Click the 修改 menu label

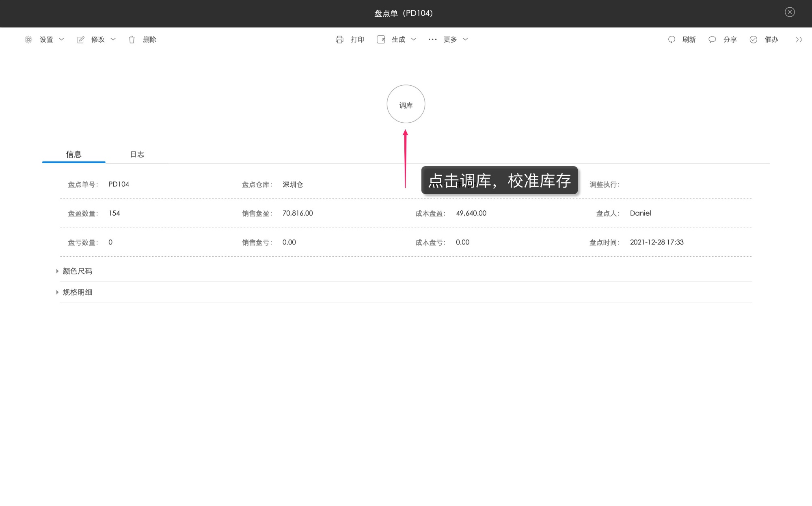pos(98,39)
